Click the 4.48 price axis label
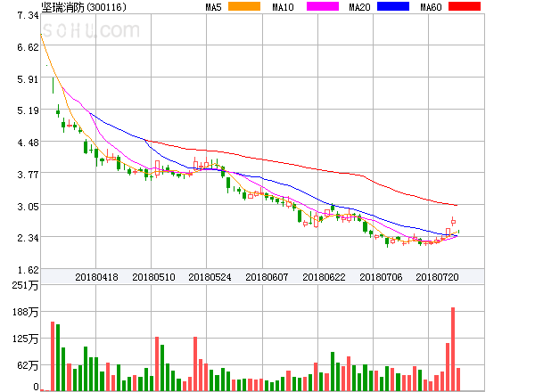 [28, 143]
